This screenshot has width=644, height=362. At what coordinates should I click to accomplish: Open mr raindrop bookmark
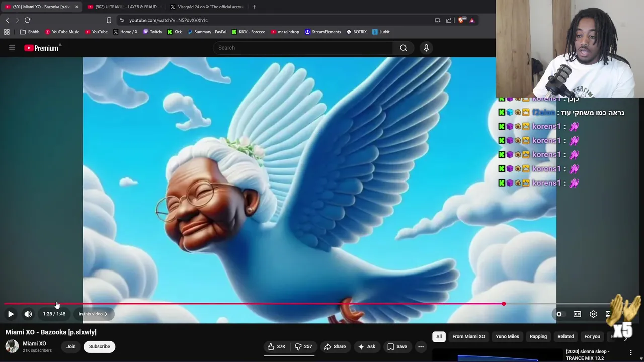coord(285,32)
